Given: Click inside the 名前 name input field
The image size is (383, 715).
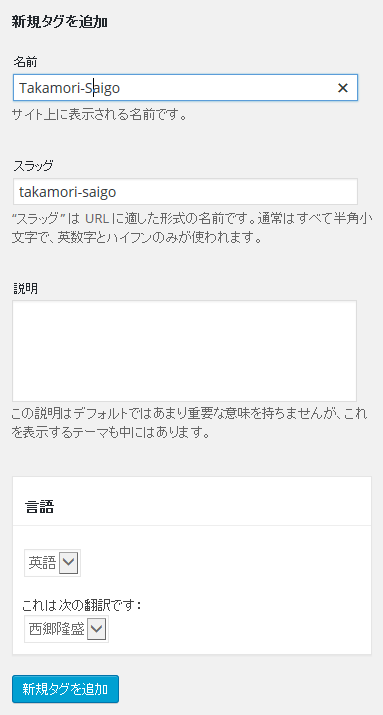Looking at the screenshot, I should click(x=185, y=88).
